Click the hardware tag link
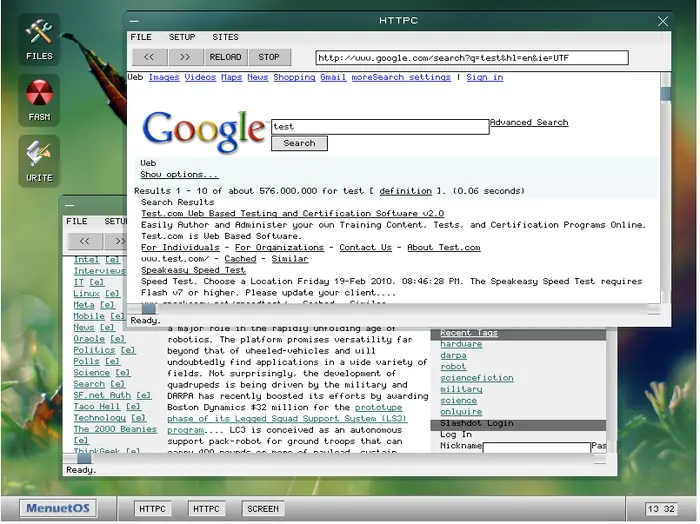Screen dimensions: 700x524 (x=461, y=344)
